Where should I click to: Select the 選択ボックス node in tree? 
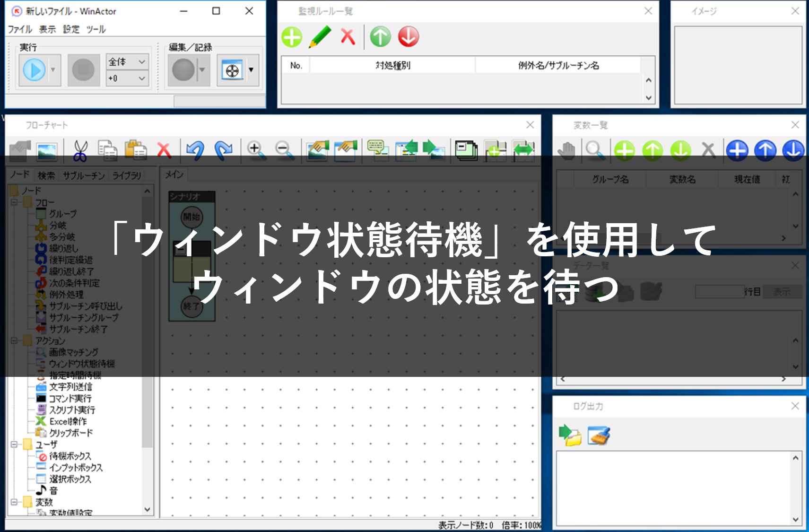(70, 479)
